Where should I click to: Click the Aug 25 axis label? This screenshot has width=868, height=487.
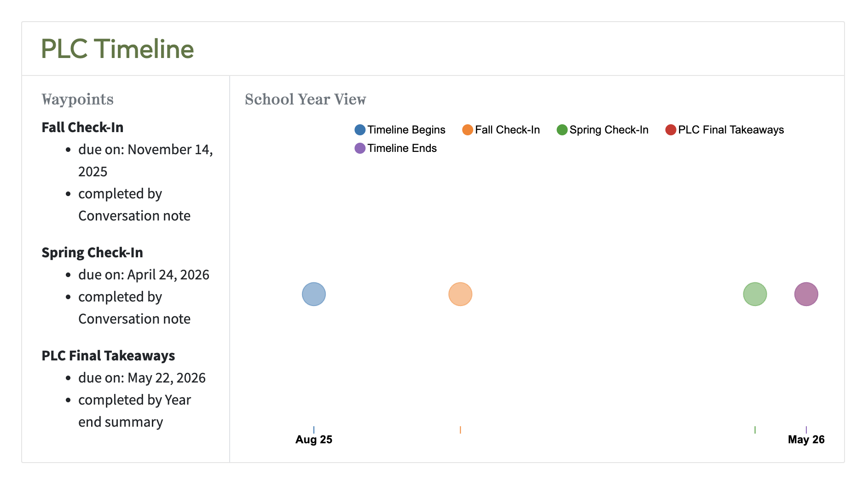click(x=314, y=440)
